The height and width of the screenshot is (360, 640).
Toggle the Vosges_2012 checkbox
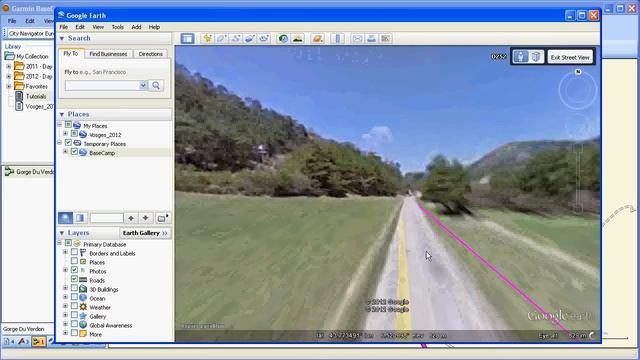coord(74,133)
